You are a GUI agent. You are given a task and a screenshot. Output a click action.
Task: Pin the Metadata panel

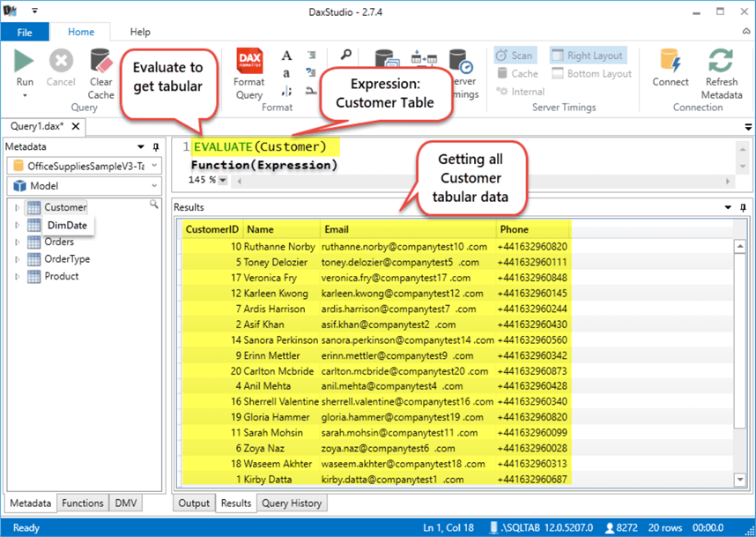pyautogui.click(x=156, y=146)
